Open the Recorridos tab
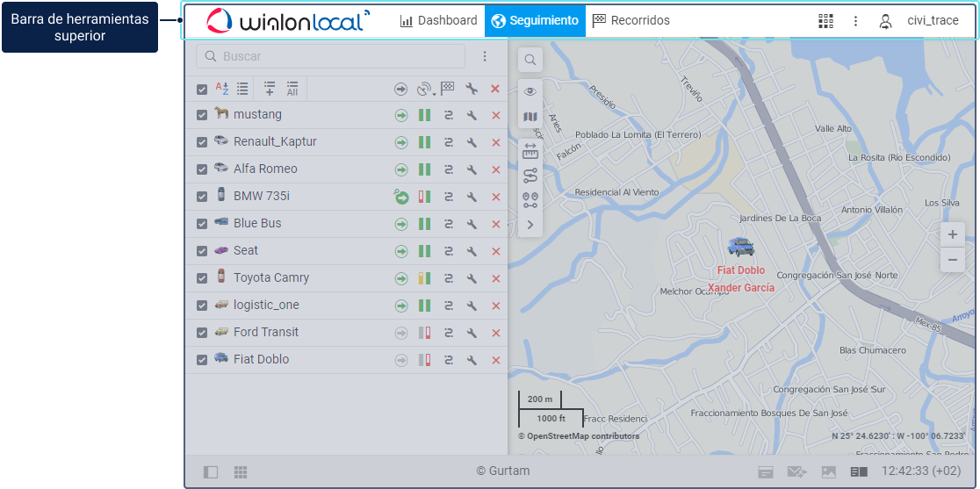The height and width of the screenshot is (489, 980). 631,20
